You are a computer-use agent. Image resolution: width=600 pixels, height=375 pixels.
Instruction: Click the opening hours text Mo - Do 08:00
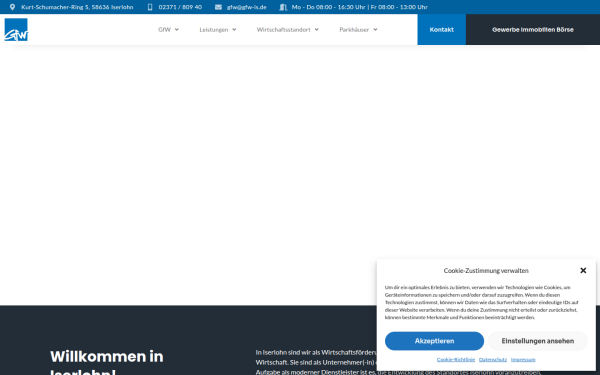point(360,7)
